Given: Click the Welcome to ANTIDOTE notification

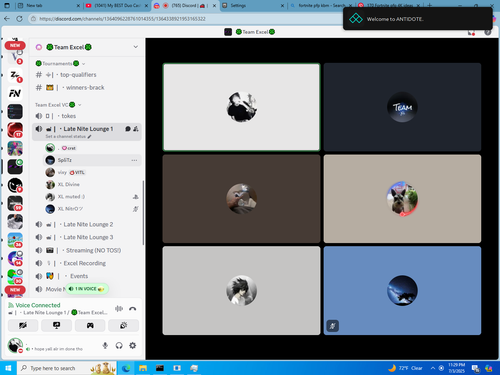Looking at the screenshot, I should point(418,19).
